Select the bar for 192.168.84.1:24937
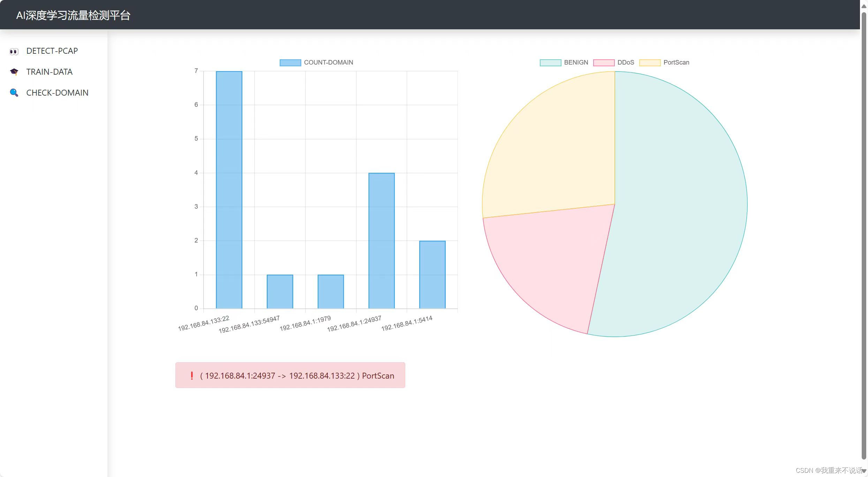Screen dimensions: 868x477 coord(382,241)
